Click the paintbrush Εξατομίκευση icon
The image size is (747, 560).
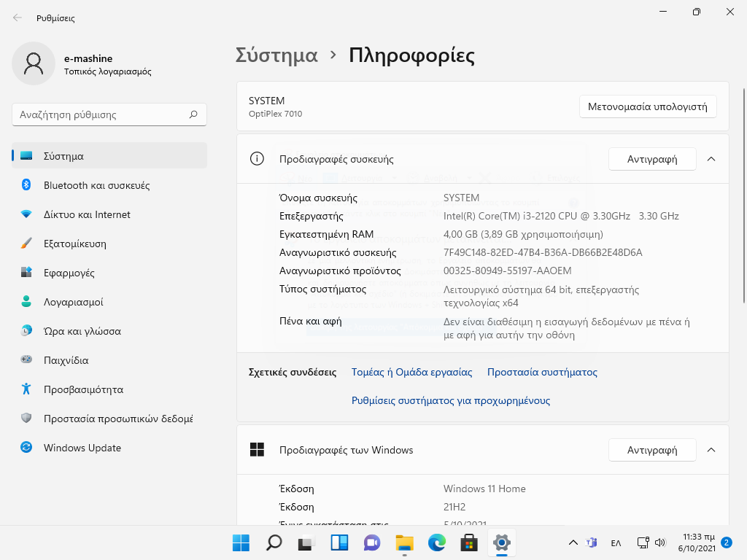pyautogui.click(x=26, y=244)
